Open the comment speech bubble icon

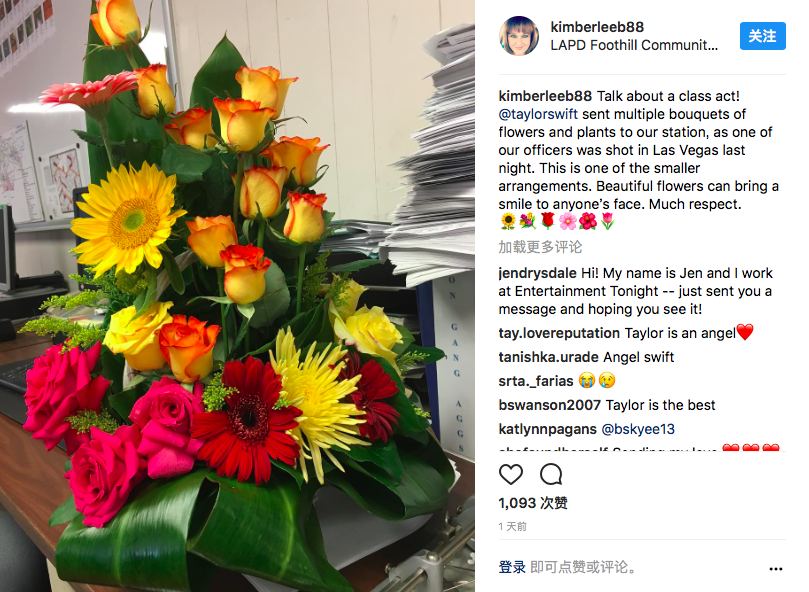point(551,474)
